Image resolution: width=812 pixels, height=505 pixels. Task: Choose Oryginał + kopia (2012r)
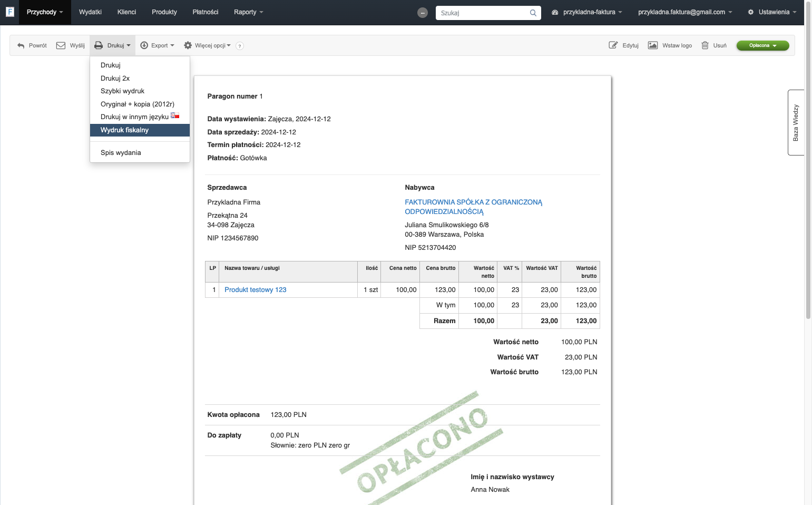coord(140,104)
